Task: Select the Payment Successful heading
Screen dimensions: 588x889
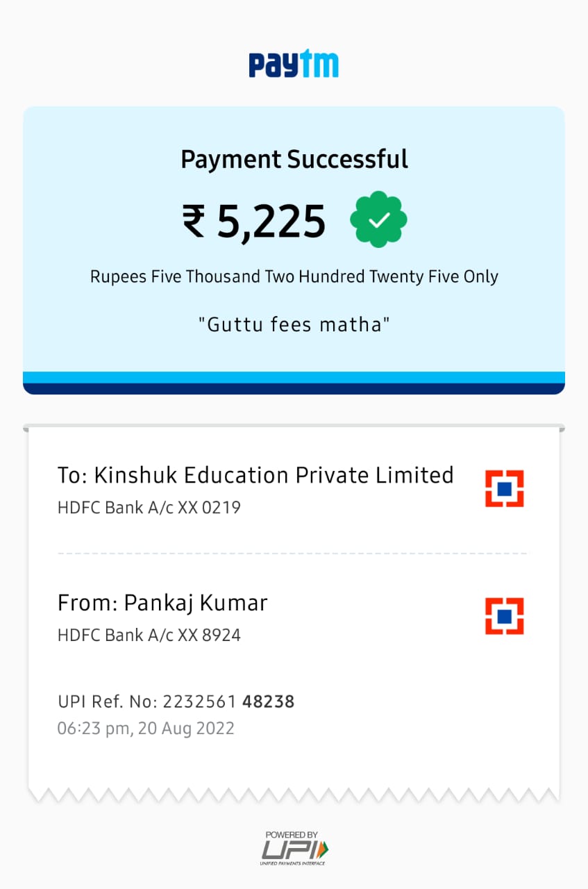Action: point(294,160)
